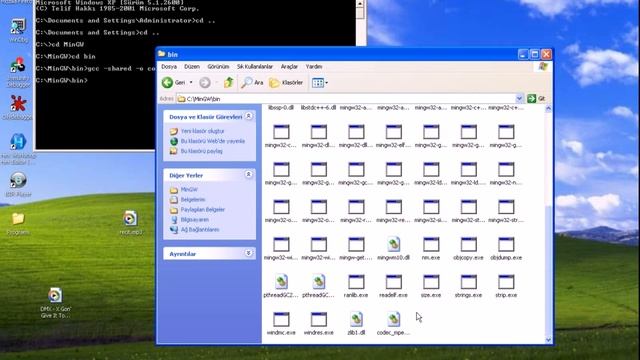Click Yeni klasör oluştur link
The image size is (640, 360).
coord(202,131)
